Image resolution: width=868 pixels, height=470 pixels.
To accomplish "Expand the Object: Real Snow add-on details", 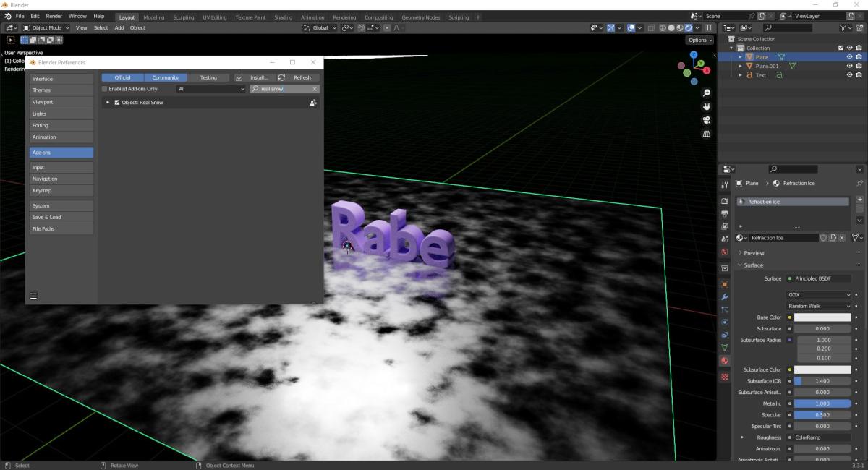I will click(x=108, y=103).
